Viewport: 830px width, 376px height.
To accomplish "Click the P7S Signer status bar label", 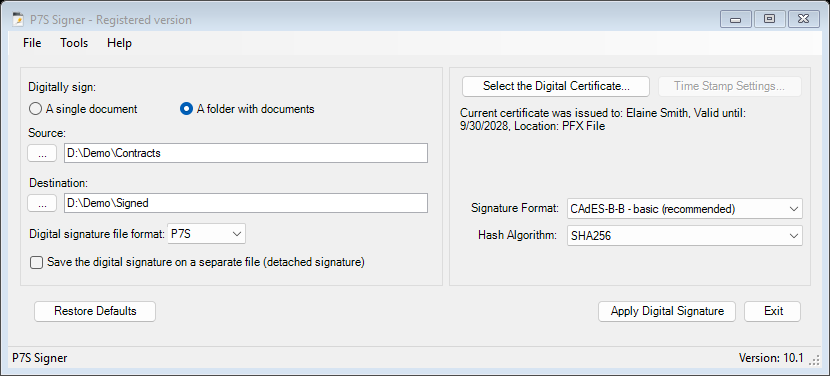I will (x=40, y=359).
